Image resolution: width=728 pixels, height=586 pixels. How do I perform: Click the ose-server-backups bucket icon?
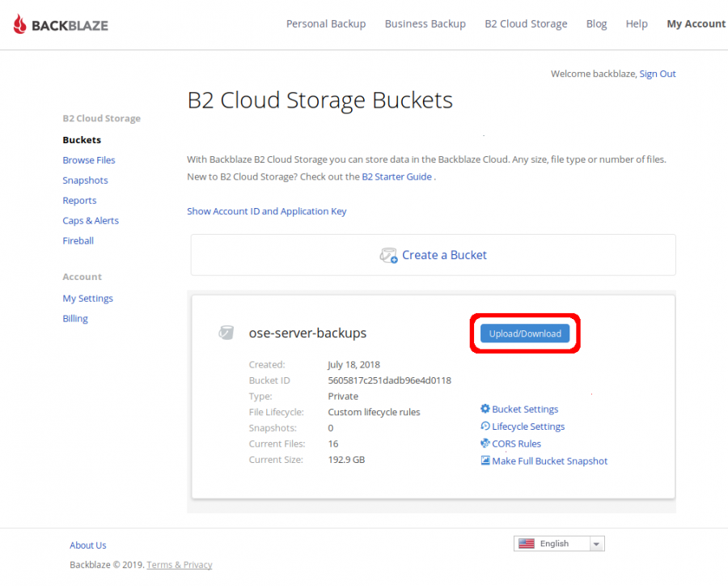point(226,333)
